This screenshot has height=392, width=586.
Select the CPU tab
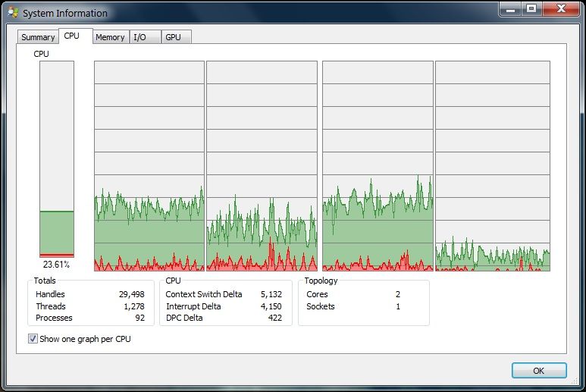click(76, 36)
